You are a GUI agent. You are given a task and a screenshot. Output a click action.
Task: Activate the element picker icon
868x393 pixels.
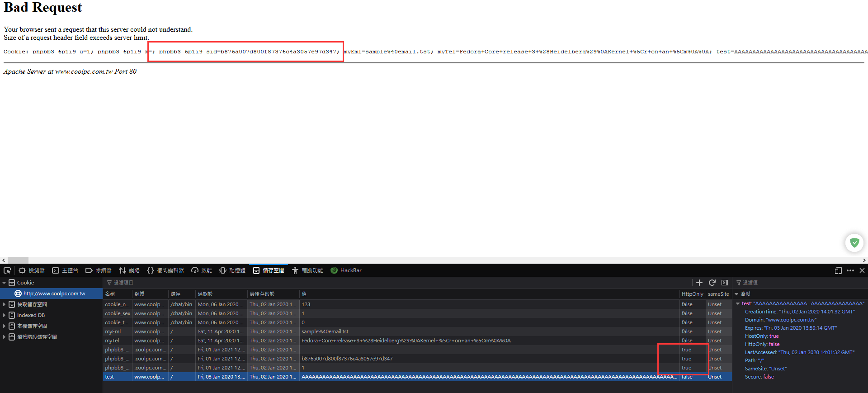coord(7,270)
